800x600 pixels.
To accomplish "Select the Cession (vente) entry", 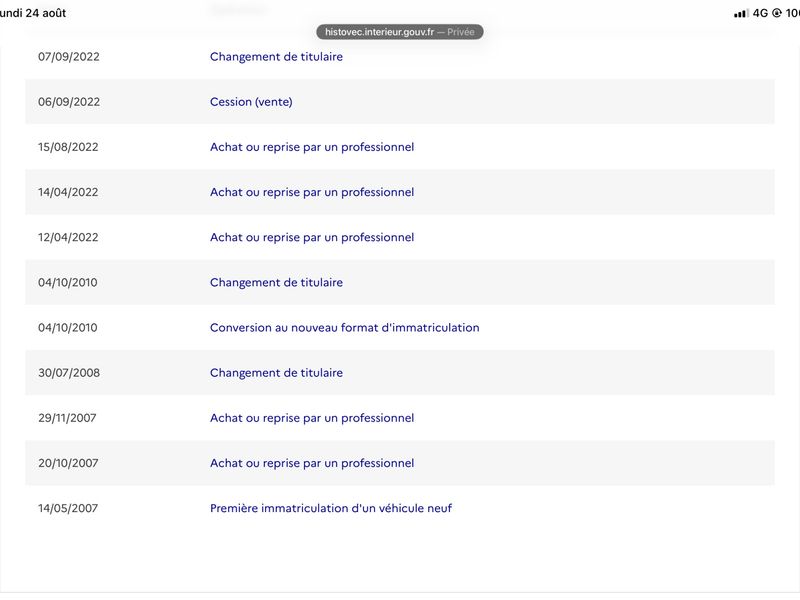I will click(251, 102).
